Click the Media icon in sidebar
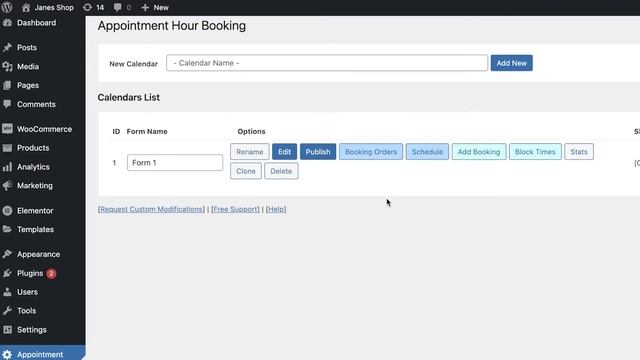640x360 pixels. [7, 67]
